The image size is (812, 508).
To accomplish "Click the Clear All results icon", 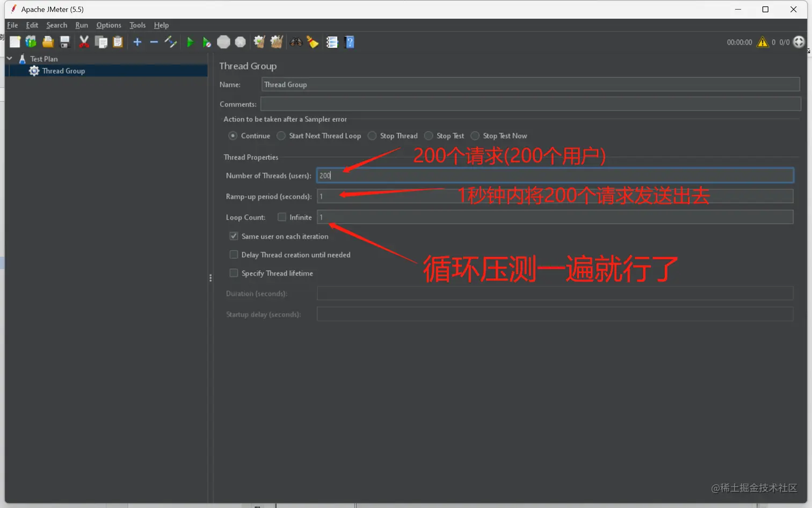I will (277, 42).
